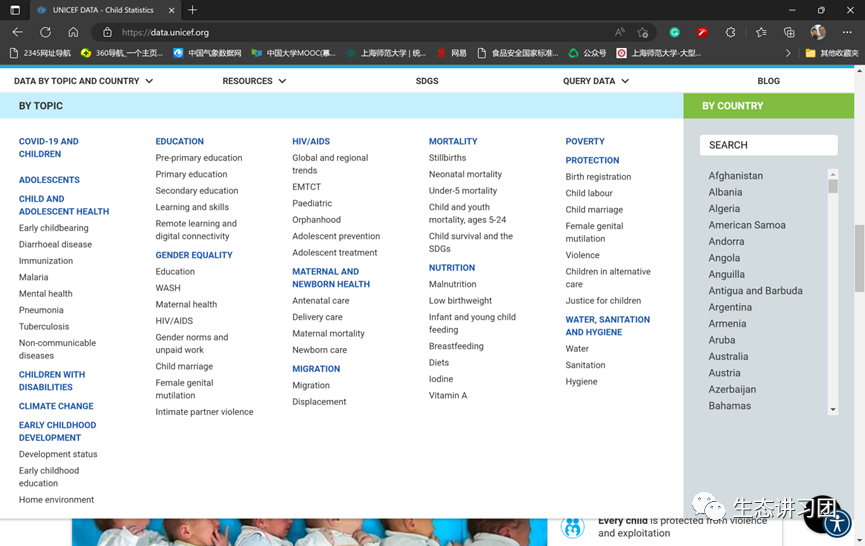
Task: Expand the Query Data dropdown
Action: click(x=596, y=81)
